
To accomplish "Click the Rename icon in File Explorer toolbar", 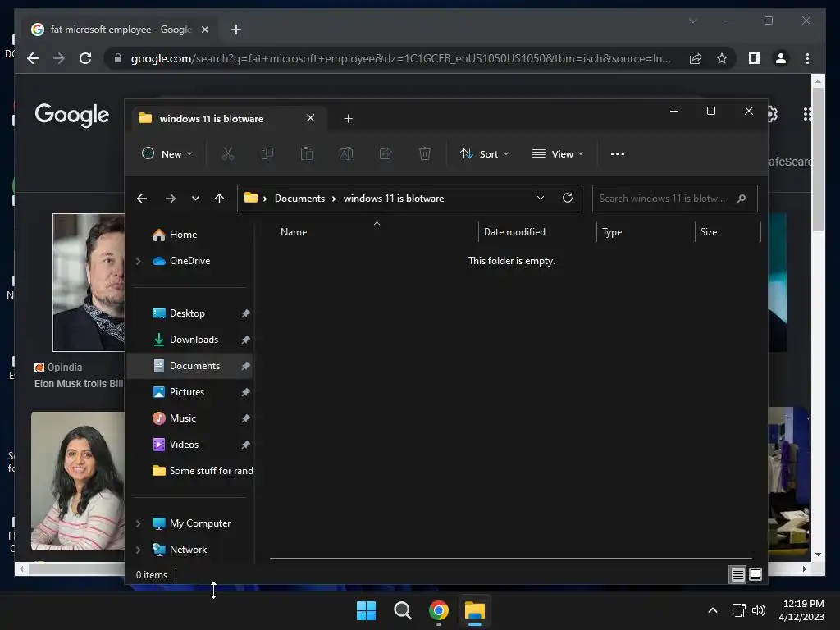I will (346, 153).
